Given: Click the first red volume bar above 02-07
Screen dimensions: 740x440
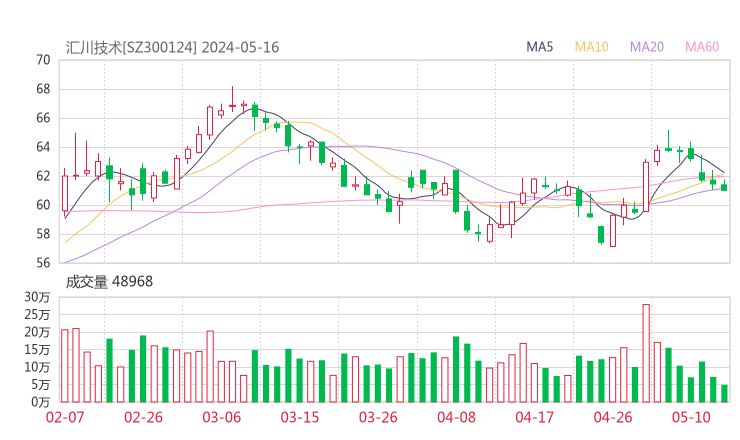Looking at the screenshot, I should coord(65,366).
